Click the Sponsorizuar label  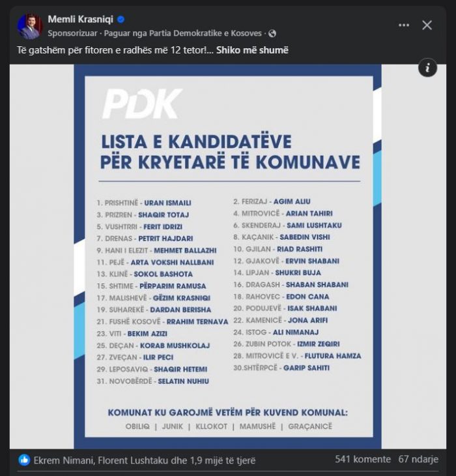72,33
